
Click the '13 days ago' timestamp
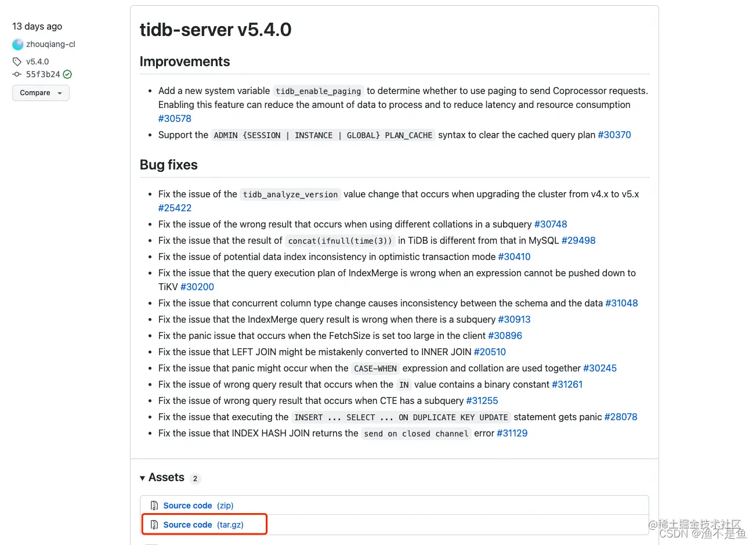pos(37,26)
